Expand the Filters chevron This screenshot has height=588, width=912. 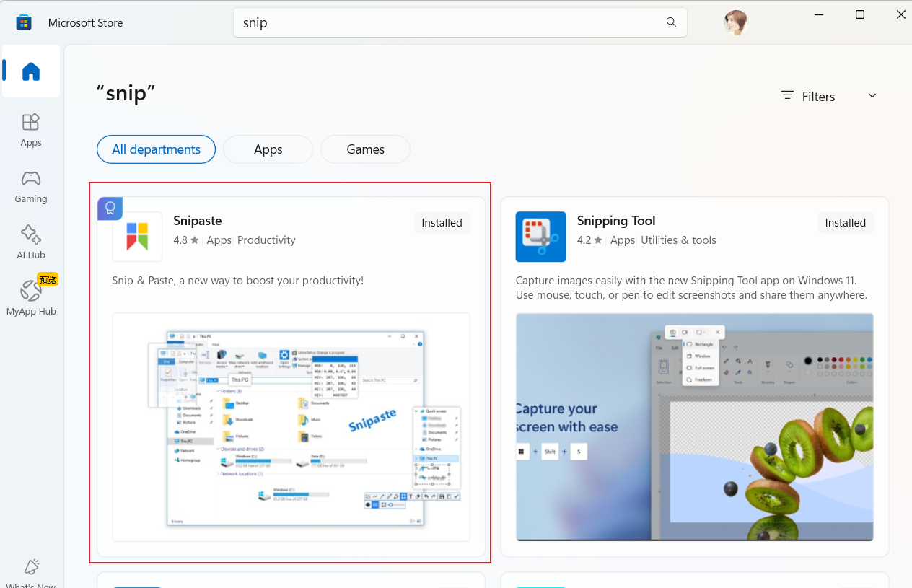coord(872,96)
